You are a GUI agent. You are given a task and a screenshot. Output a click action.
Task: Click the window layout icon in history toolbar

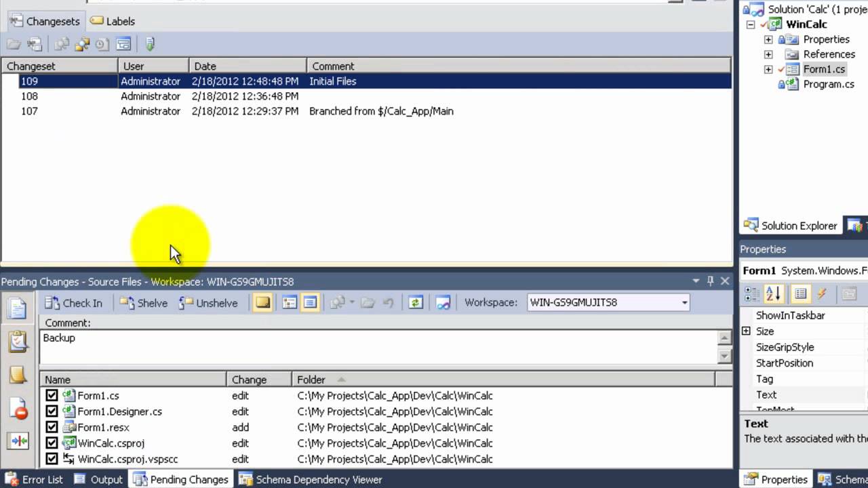(x=123, y=45)
